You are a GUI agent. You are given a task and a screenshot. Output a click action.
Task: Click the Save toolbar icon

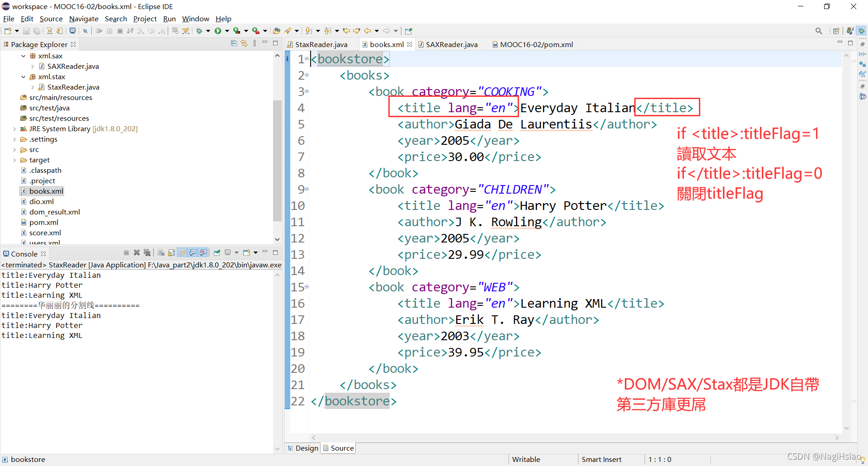click(26, 31)
